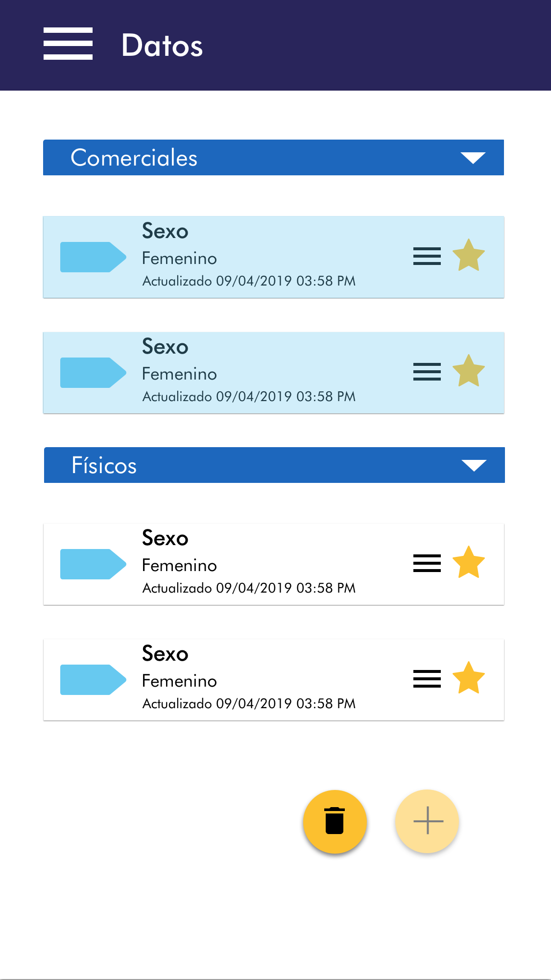Toggle favorite star on second Físicos card
Viewport: 551px width, 980px height.
pyautogui.click(x=469, y=678)
